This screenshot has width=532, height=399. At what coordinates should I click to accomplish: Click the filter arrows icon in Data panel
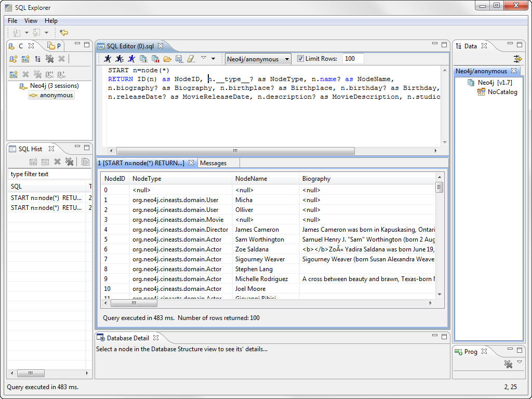click(517, 59)
